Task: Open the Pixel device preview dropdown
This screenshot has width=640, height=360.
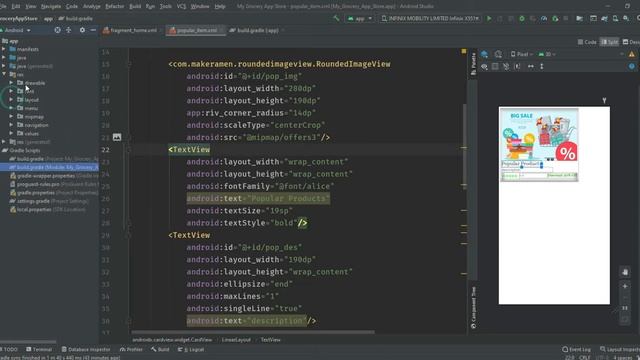Action: click(x=522, y=54)
